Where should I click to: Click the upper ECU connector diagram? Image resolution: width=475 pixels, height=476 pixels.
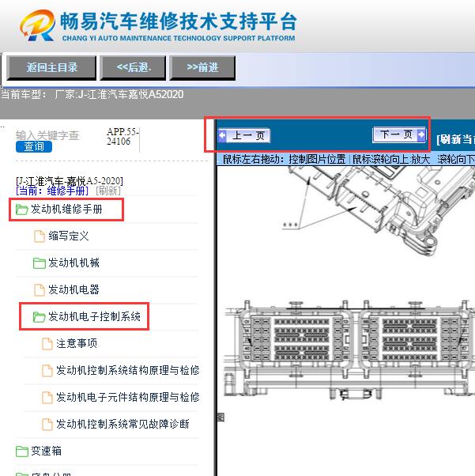tap(378, 211)
